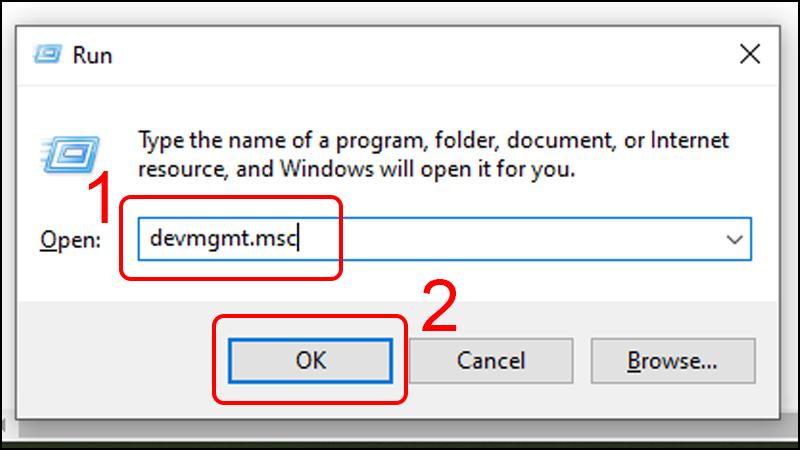Open the Browse... file picker button

pos(671,359)
